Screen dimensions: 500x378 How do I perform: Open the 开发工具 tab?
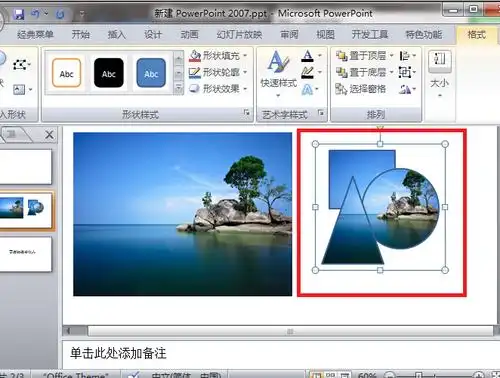click(x=370, y=34)
